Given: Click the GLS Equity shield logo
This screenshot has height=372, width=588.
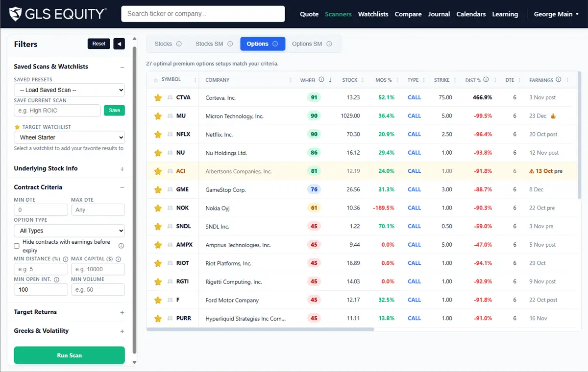Looking at the screenshot, I should coord(16,14).
